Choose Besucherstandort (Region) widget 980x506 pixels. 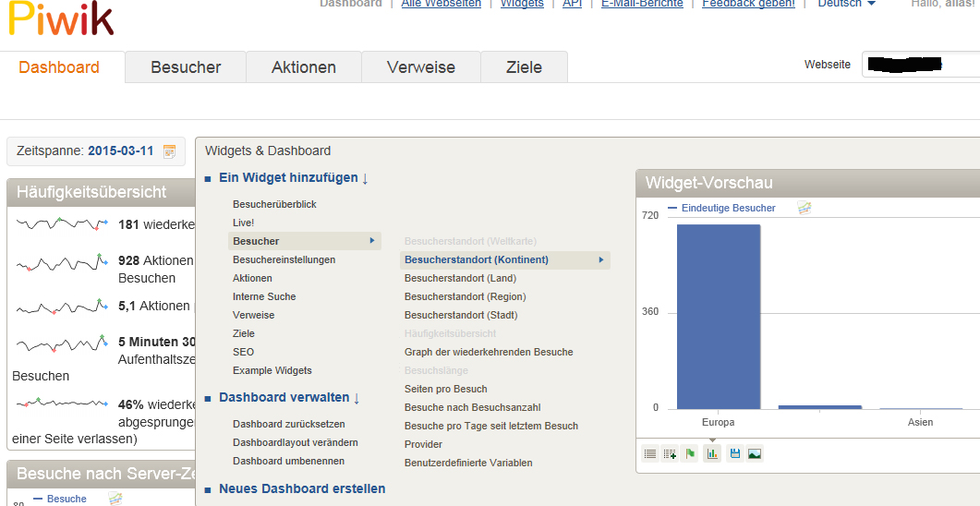tap(465, 296)
